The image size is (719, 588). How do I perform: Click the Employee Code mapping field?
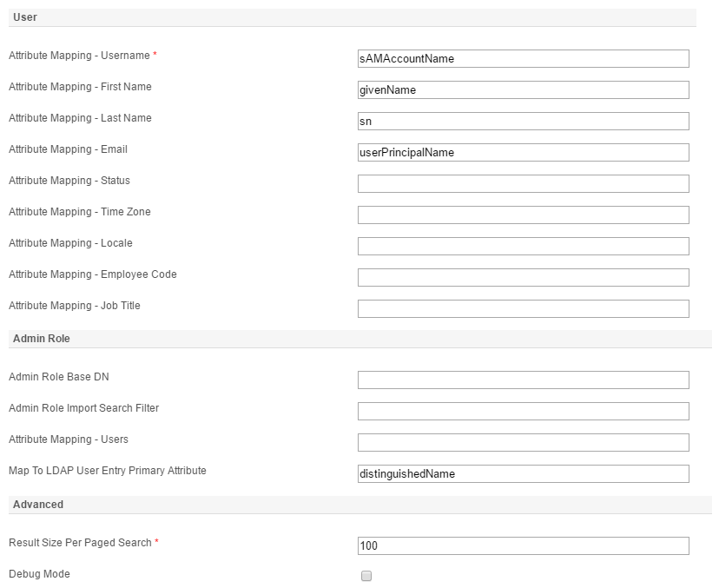click(523, 278)
